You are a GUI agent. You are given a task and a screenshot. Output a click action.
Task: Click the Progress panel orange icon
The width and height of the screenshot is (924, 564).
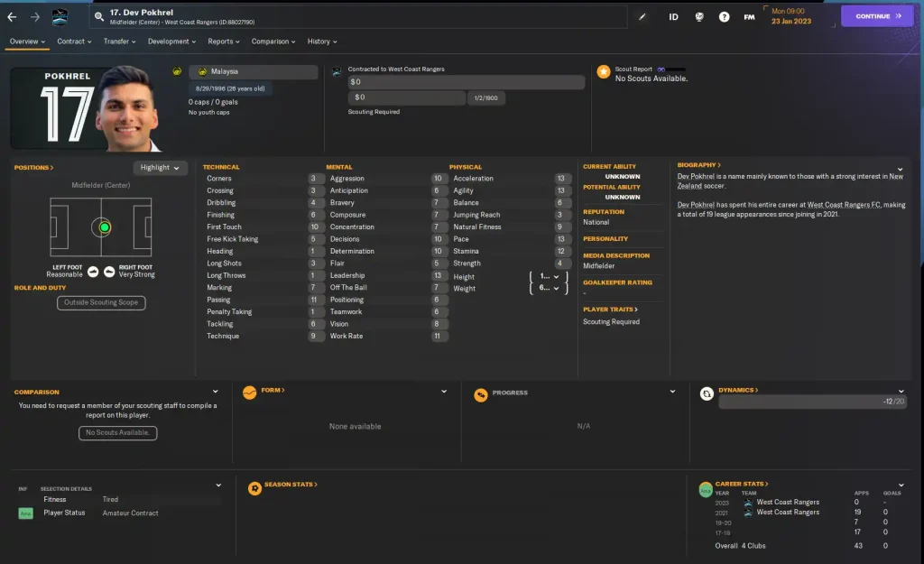(481, 395)
